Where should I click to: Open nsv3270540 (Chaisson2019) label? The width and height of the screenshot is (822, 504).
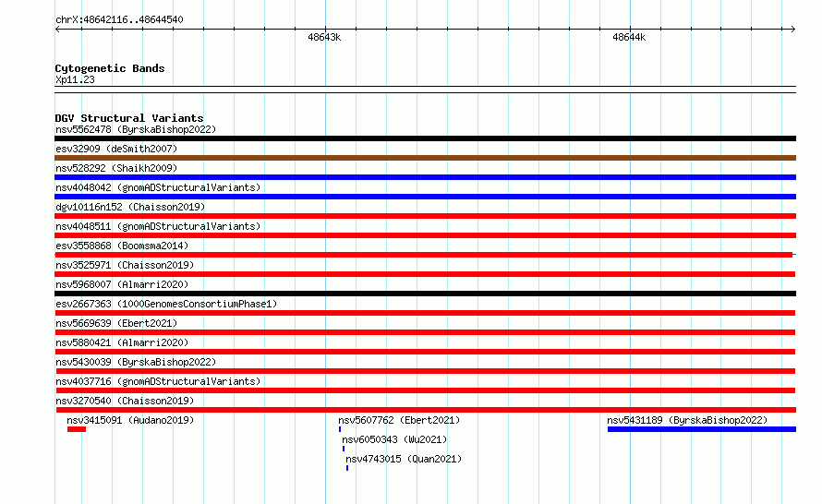125,401
